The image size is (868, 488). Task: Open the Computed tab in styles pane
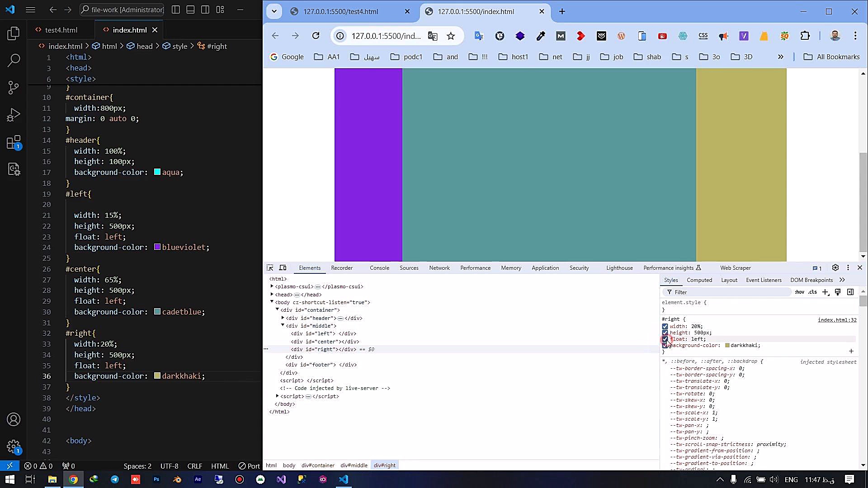699,280
